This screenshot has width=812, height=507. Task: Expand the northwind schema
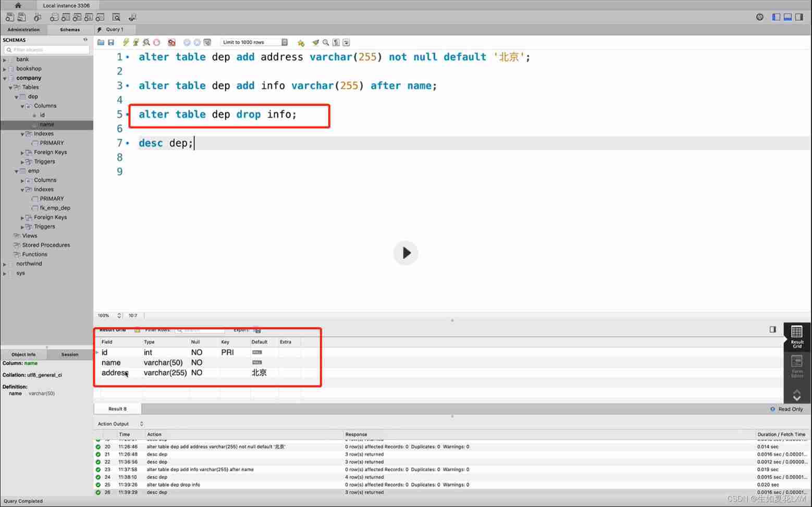tap(5, 264)
